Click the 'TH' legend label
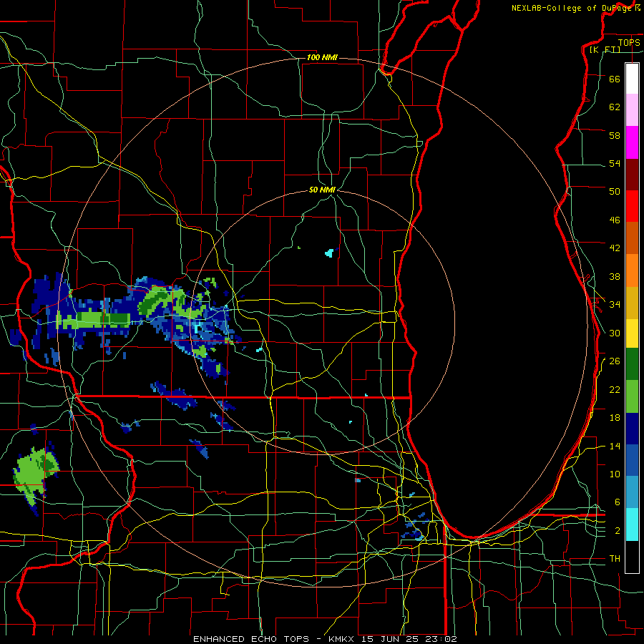Screen dimensions: 644x644 (615, 559)
